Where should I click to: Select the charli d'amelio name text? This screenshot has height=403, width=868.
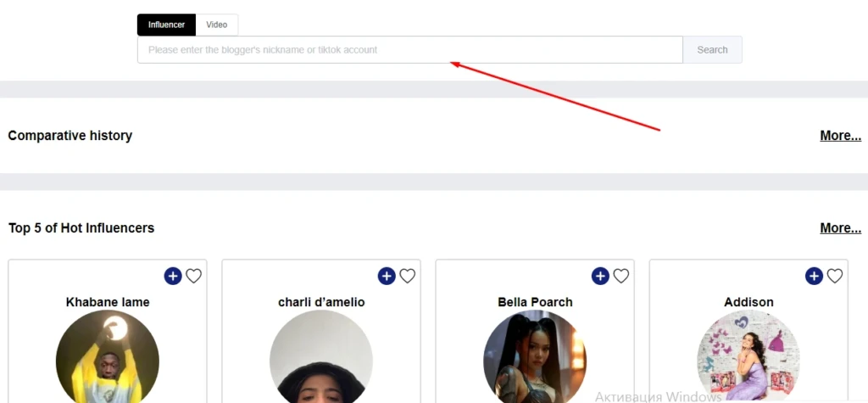point(321,302)
